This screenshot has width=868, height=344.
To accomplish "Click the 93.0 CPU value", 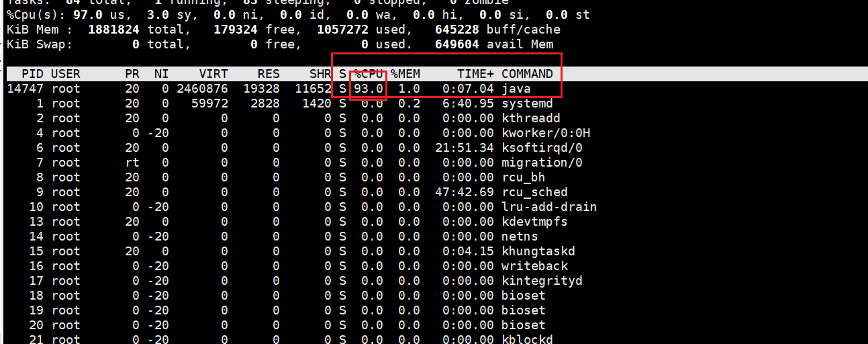I will pos(369,89).
